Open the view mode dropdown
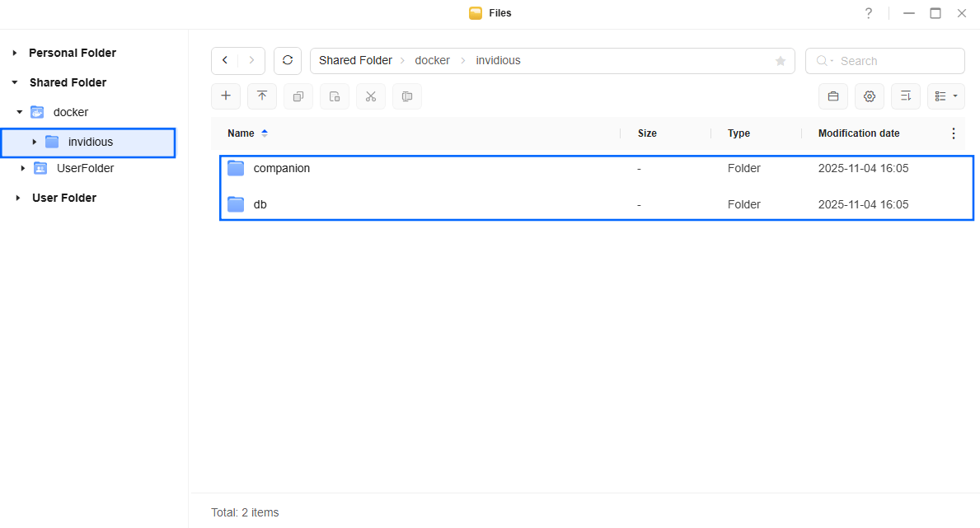This screenshot has width=980, height=528. 945,96
